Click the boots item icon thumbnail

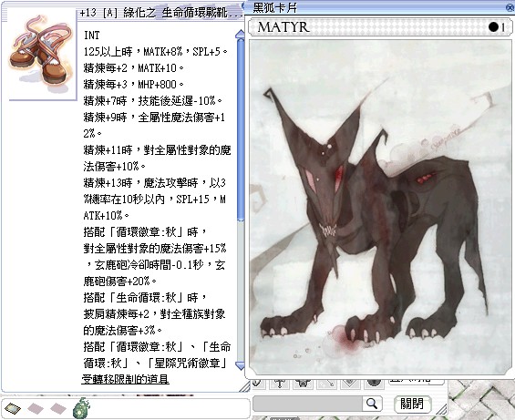[41, 54]
